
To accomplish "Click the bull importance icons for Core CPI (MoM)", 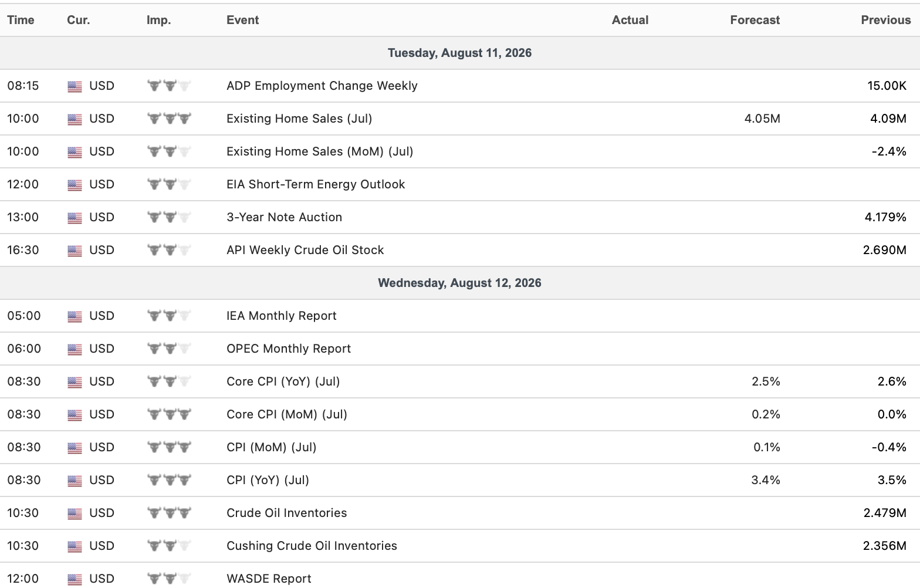I will click(169, 414).
